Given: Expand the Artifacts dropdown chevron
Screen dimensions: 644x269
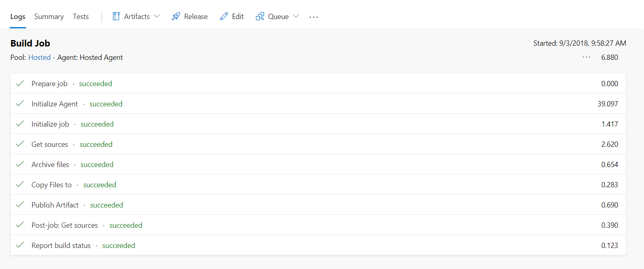Looking at the screenshot, I should (x=157, y=17).
